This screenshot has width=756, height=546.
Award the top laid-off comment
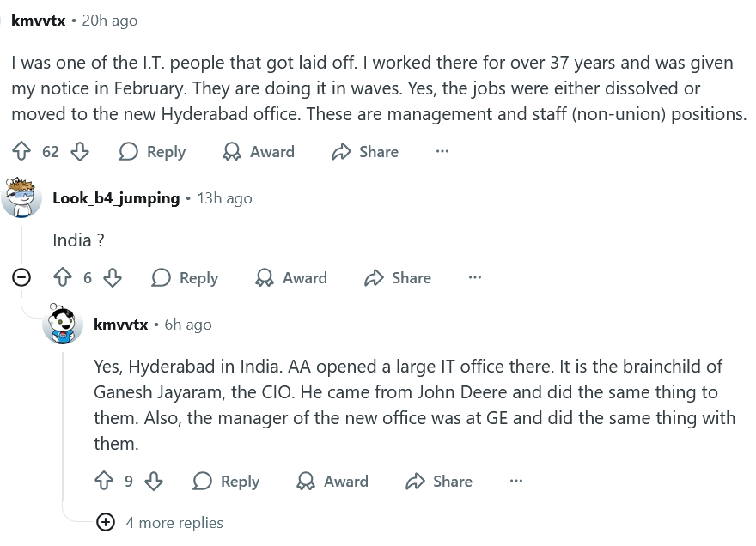point(259,152)
